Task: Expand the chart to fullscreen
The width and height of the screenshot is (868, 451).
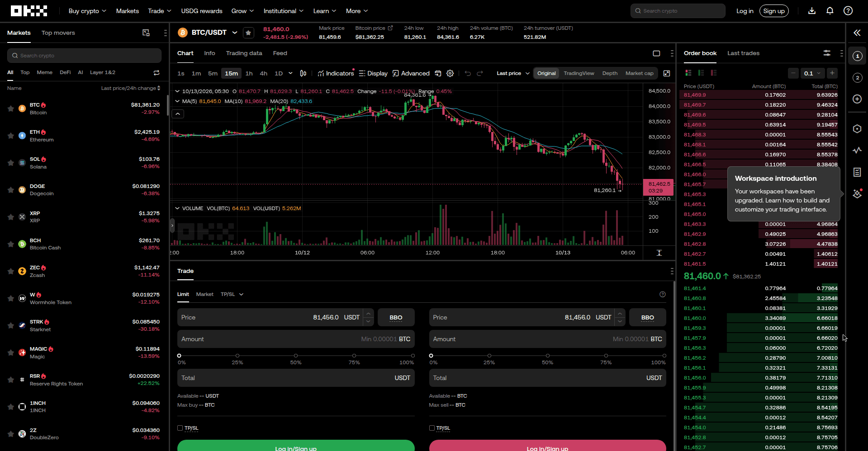Action: pos(667,73)
